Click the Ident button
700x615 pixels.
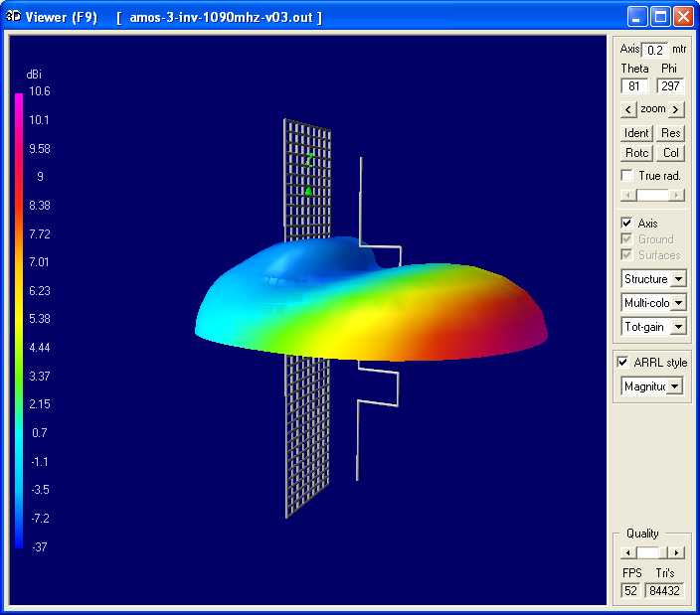636,133
